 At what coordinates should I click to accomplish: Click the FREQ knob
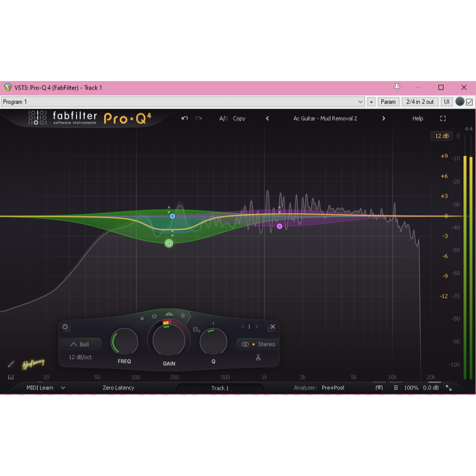point(125,342)
